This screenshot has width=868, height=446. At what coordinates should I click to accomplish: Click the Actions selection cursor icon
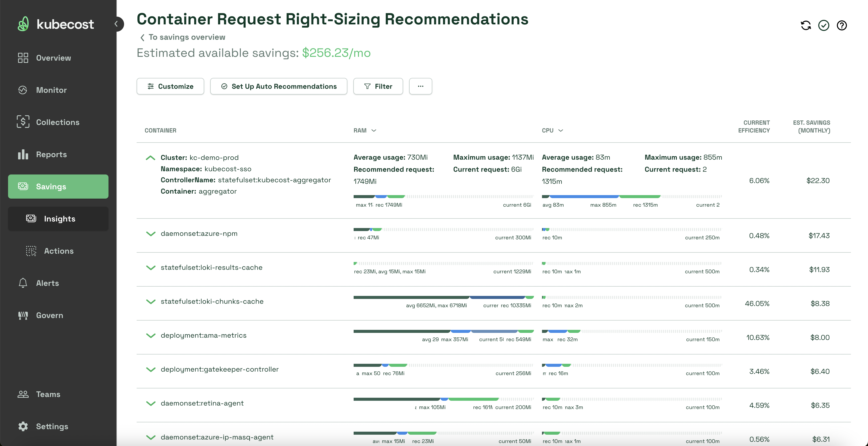coord(31,251)
